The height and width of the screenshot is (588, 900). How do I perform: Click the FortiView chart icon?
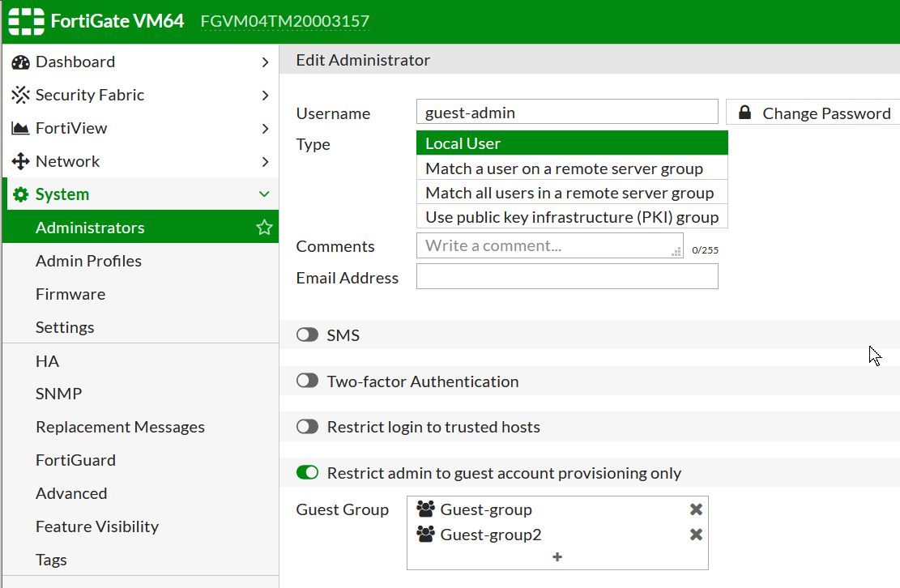click(x=21, y=129)
